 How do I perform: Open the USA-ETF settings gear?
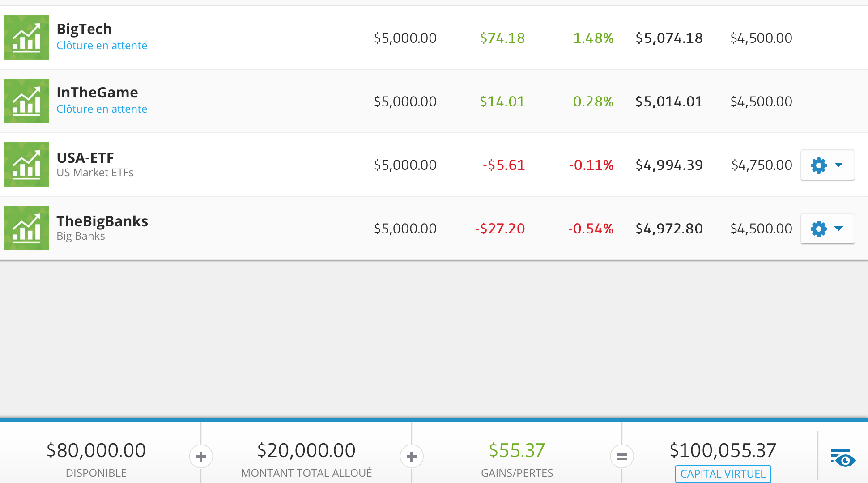point(818,165)
